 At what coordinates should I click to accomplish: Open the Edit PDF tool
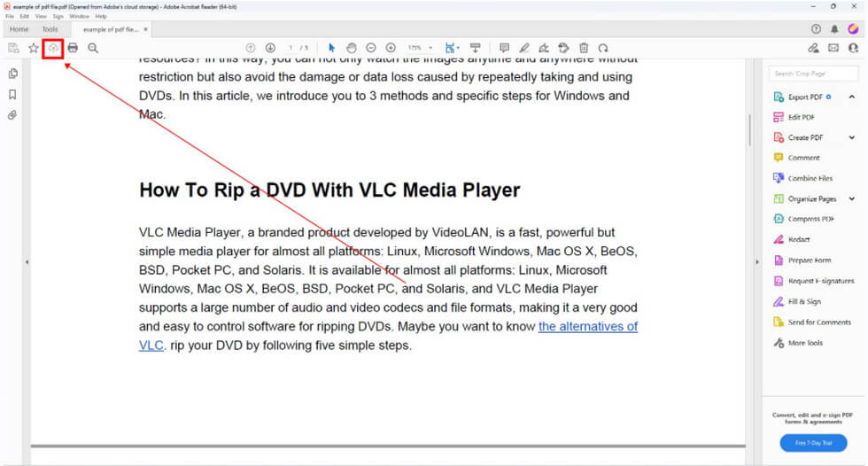click(x=794, y=117)
